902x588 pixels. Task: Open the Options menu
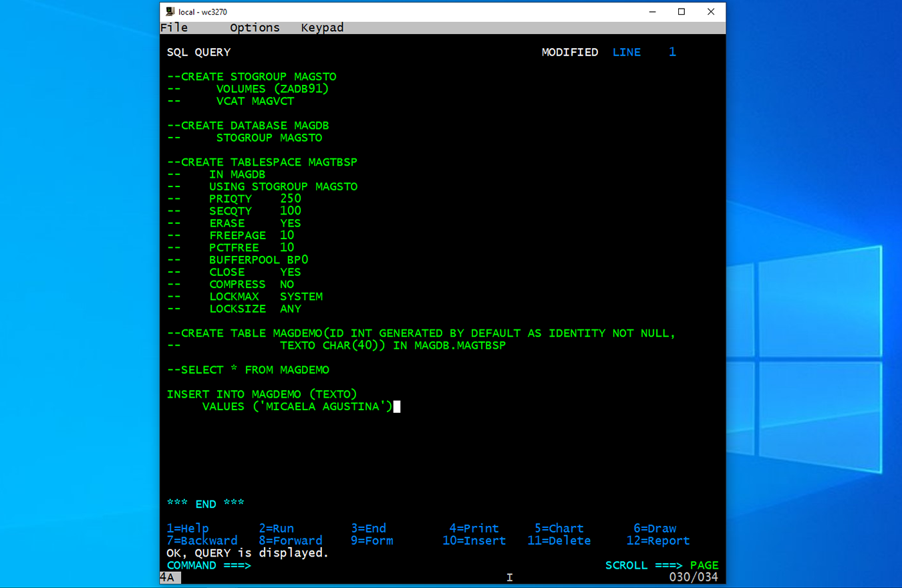click(255, 27)
